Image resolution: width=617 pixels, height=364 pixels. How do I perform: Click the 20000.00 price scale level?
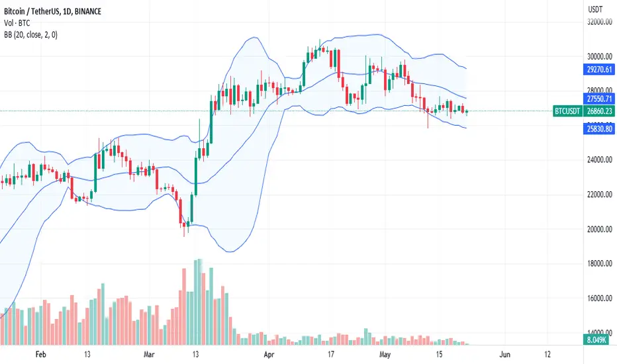pyautogui.click(x=599, y=229)
